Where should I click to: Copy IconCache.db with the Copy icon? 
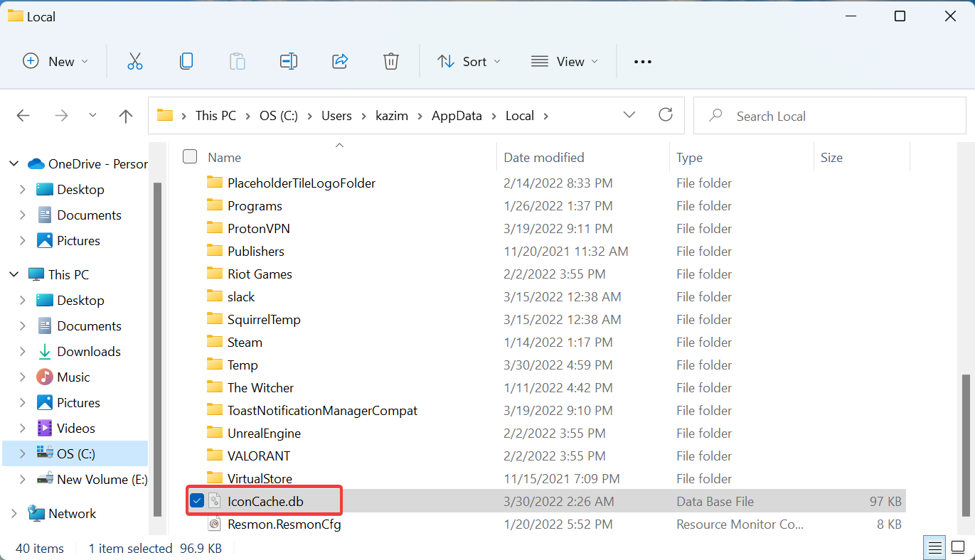click(x=186, y=61)
